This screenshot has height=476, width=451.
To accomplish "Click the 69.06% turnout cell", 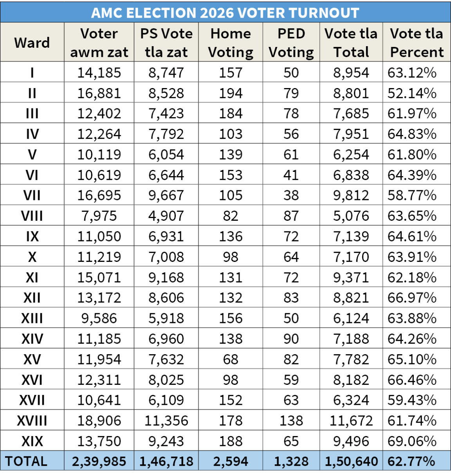I will [x=412, y=441].
